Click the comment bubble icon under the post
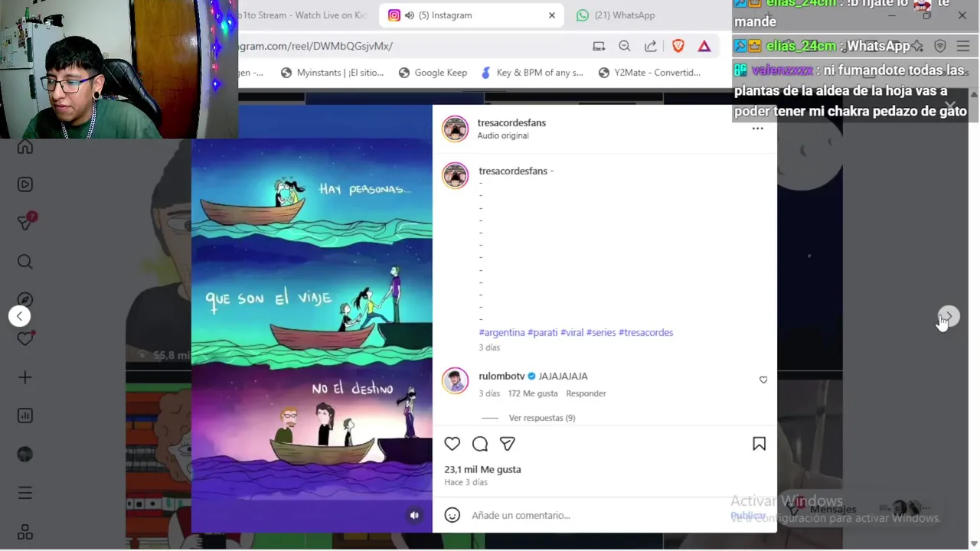Image resolution: width=980 pixels, height=551 pixels. click(x=480, y=444)
